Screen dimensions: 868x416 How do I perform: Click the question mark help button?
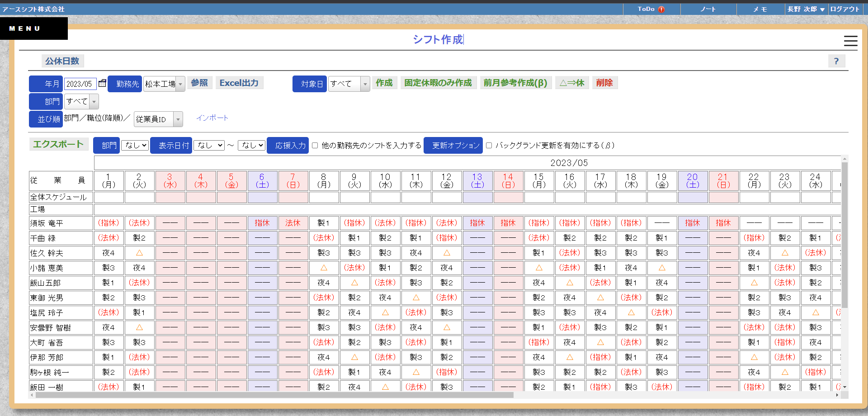coord(836,61)
